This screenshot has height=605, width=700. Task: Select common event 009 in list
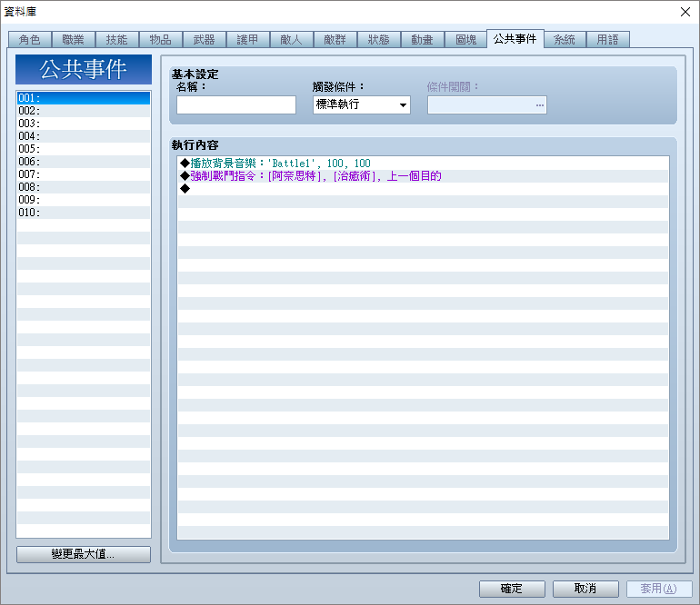(84, 200)
